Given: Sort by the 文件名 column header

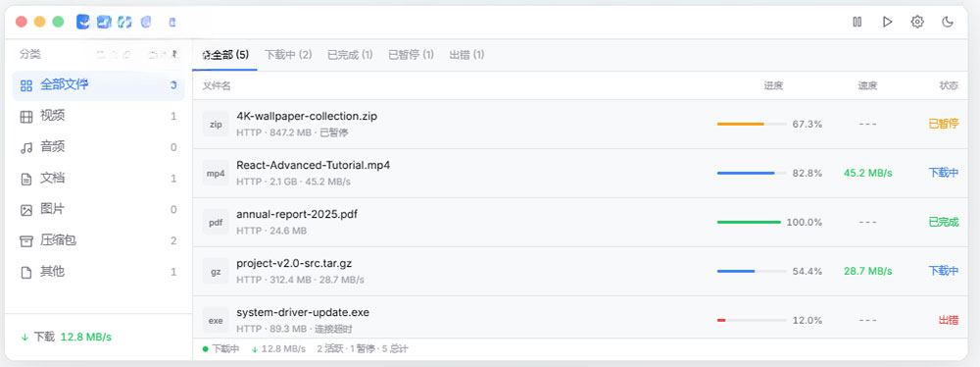Looking at the screenshot, I should [x=217, y=85].
